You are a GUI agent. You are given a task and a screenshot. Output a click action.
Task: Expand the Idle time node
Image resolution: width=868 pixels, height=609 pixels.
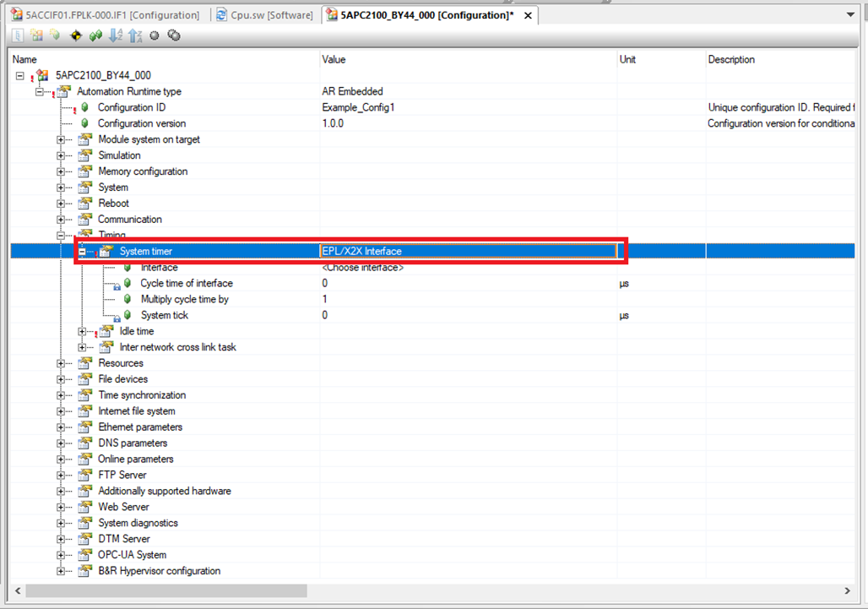click(83, 332)
